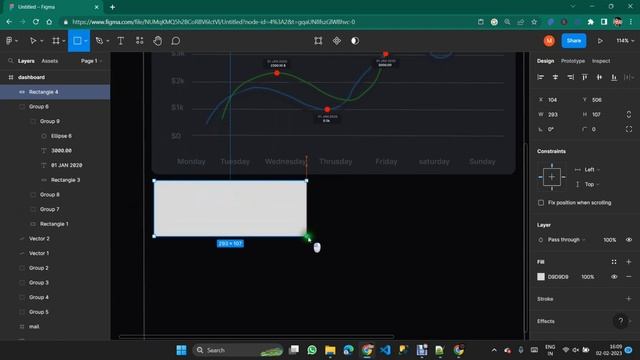The height and width of the screenshot is (360, 640).
Task: Open the Move tools dropdown arrow
Action: point(42,41)
